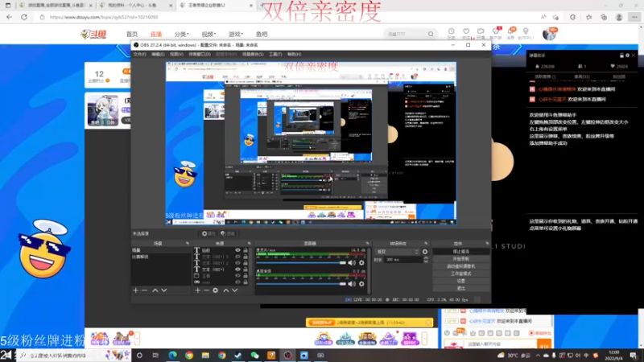
Task: Mute the Mic/Aux speaker icon
Action: tap(352, 263)
